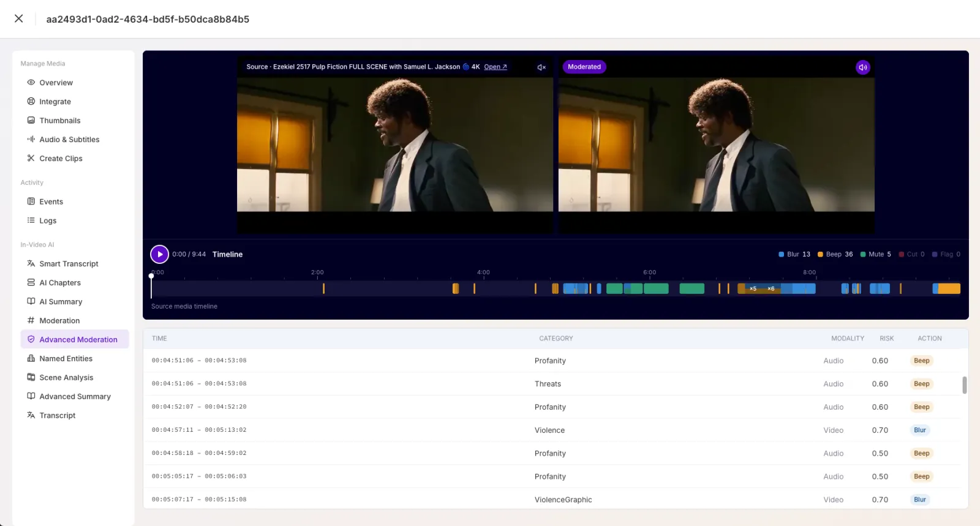Switch to Scene Analysis view
This screenshot has height=526, width=980.
[x=66, y=378]
